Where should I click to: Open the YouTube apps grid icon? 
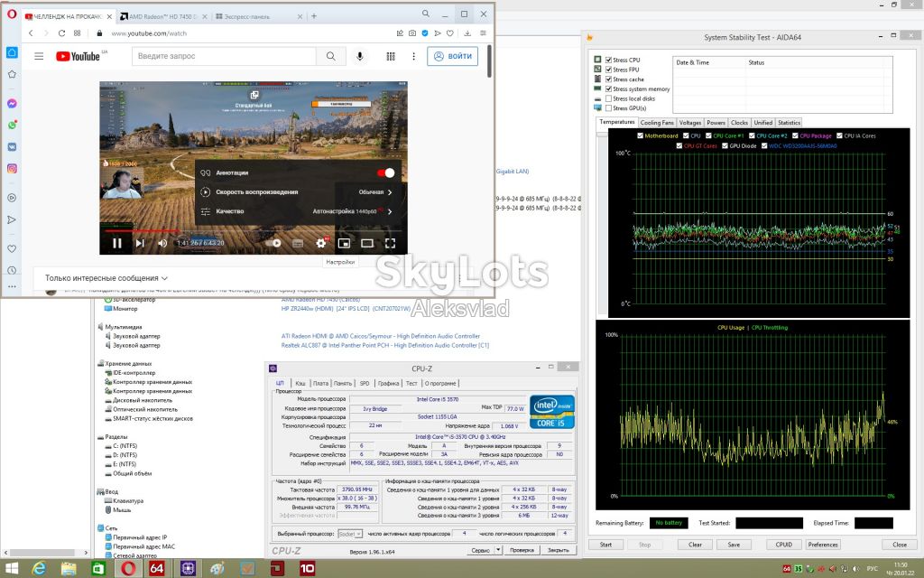click(x=391, y=56)
